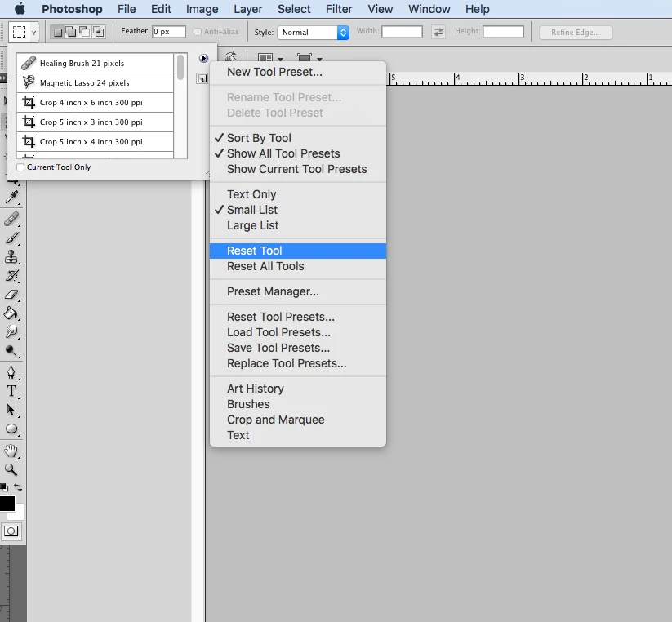Viewport: 672px width, 622px height.
Task: Click the Feather input field
Action: [169, 32]
